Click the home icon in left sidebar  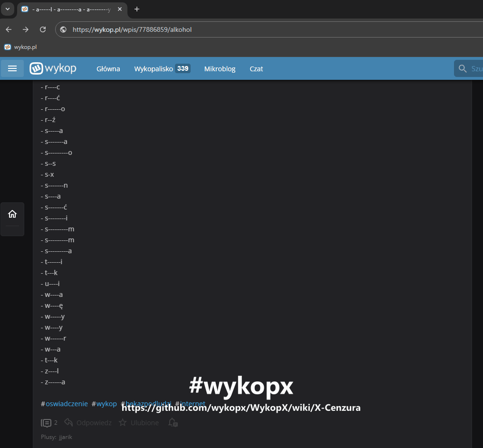pos(12,214)
